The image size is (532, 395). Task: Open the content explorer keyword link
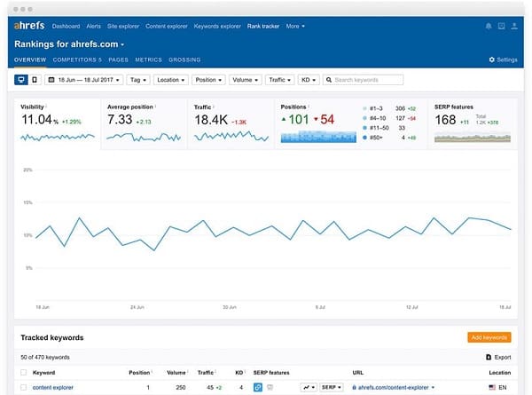pos(53,388)
